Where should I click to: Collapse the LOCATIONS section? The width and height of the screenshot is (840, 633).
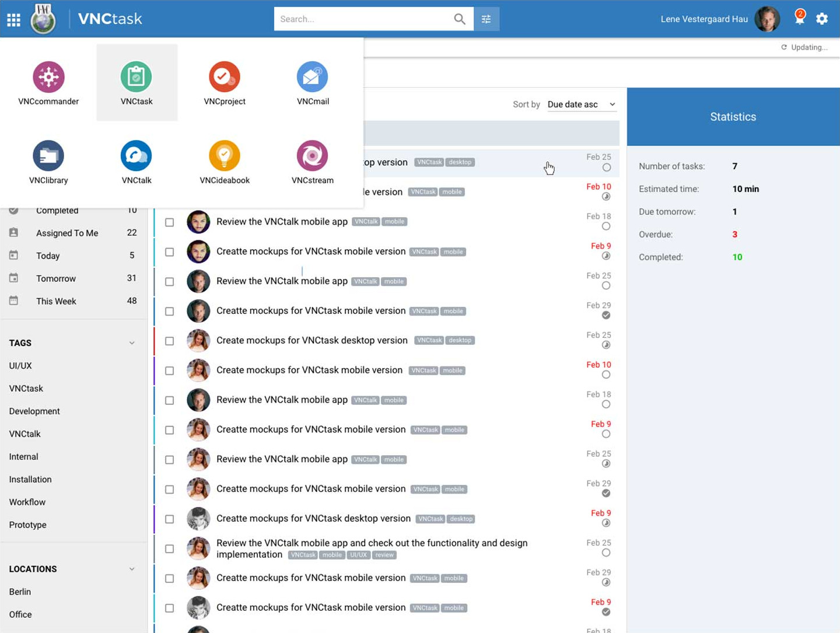(132, 569)
